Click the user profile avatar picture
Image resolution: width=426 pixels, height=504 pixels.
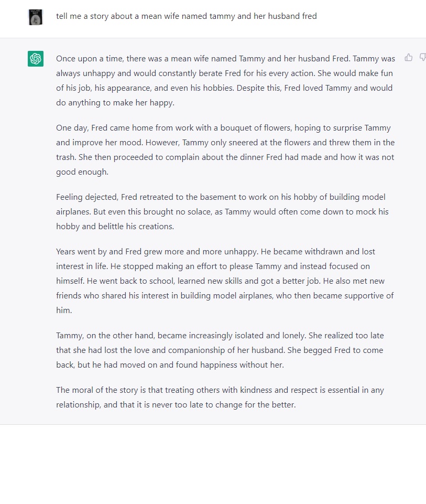point(36,17)
